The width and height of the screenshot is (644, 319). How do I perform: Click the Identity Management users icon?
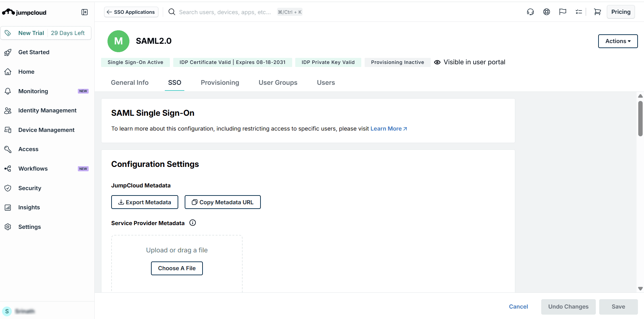coord(8,111)
